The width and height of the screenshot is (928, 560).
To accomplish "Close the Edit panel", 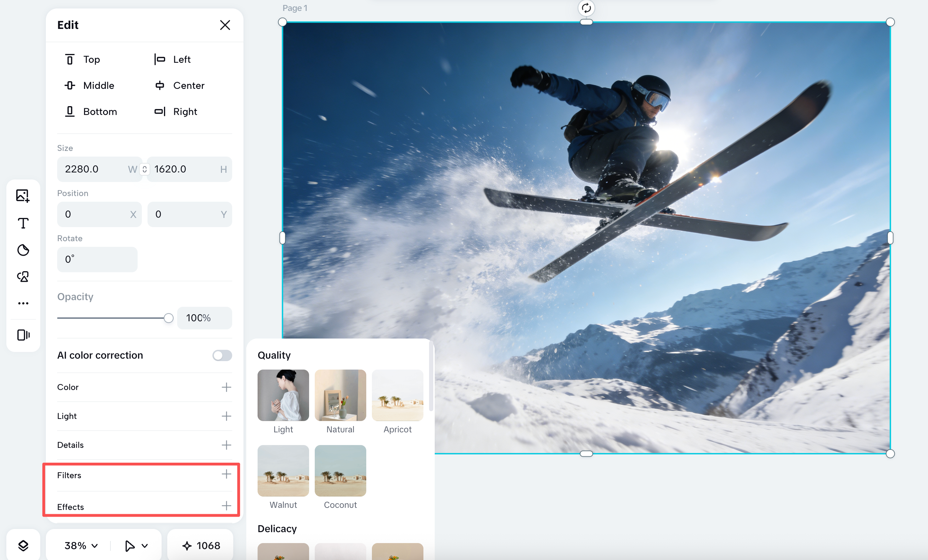I will (225, 25).
